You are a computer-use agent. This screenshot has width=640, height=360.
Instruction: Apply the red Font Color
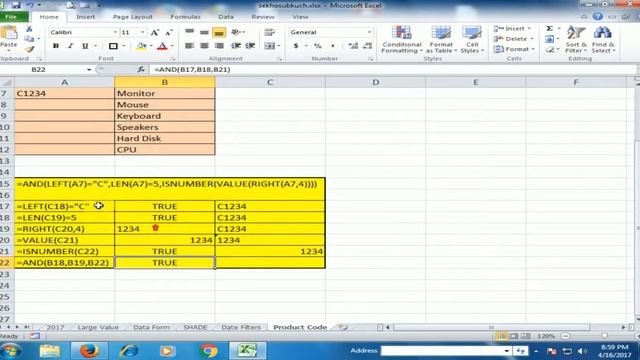[x=162, y=46]
